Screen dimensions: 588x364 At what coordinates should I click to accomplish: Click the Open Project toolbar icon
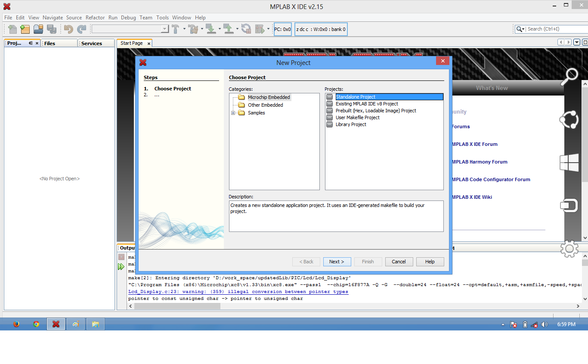coord(38,29)
